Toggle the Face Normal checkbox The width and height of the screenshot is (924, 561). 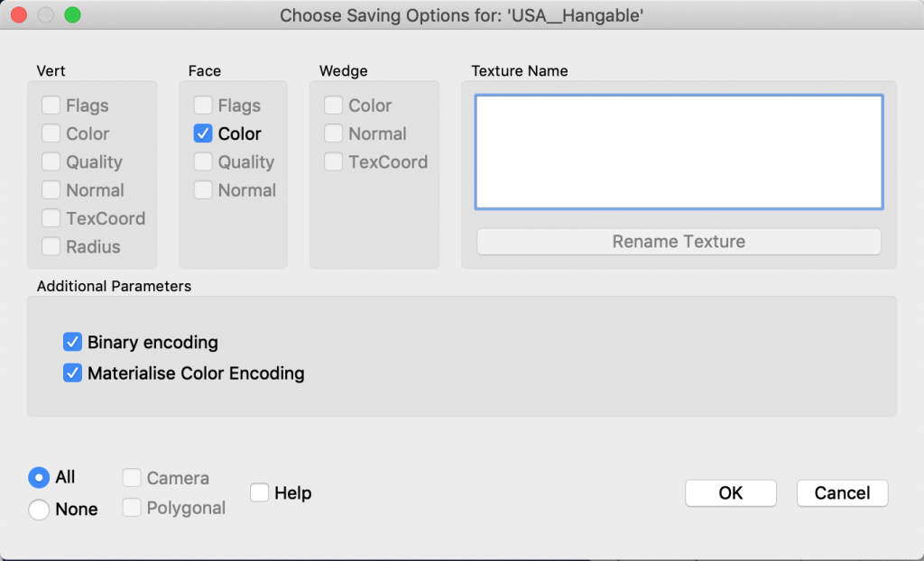point(203,190)
